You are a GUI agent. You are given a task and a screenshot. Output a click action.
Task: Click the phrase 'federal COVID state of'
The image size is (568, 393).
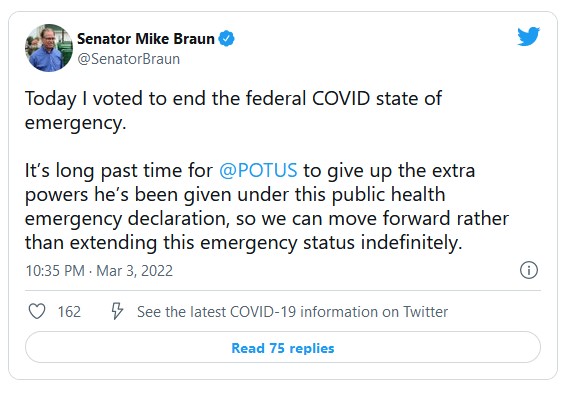344,98
